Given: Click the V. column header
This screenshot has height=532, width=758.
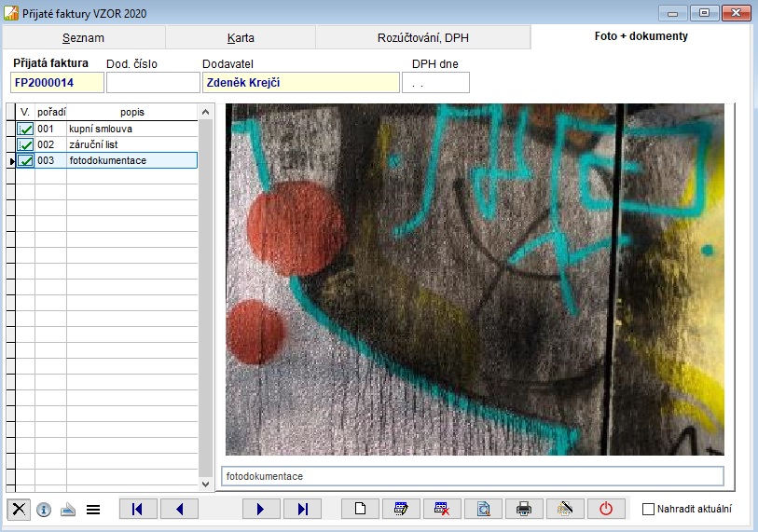Looking at the screenshot, I should 25,112.
